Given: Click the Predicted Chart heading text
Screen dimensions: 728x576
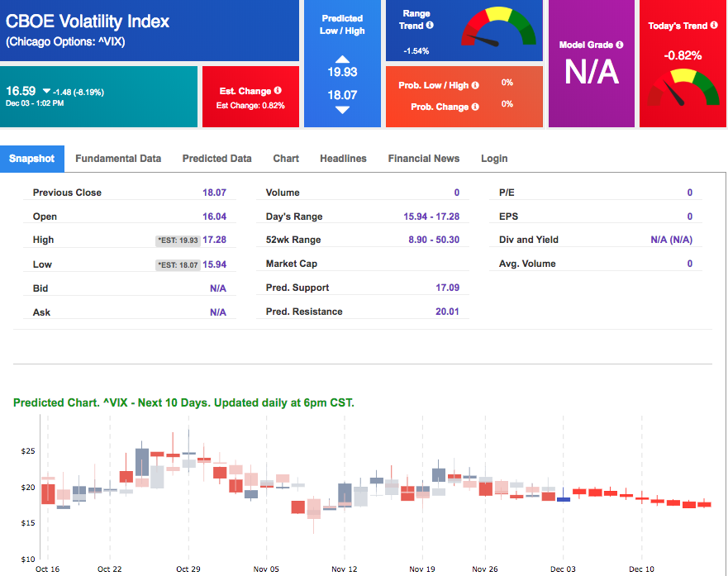Looking at the screenshot, I should 183,402.
